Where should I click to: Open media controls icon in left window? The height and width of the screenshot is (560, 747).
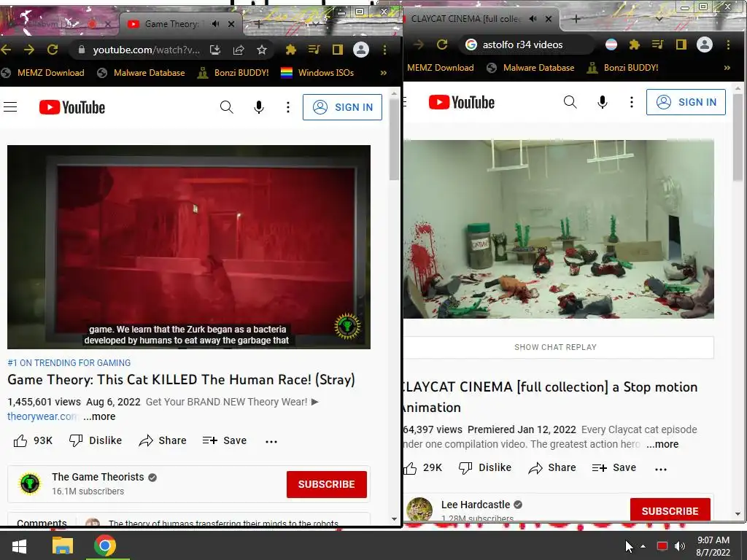(314, 50)
